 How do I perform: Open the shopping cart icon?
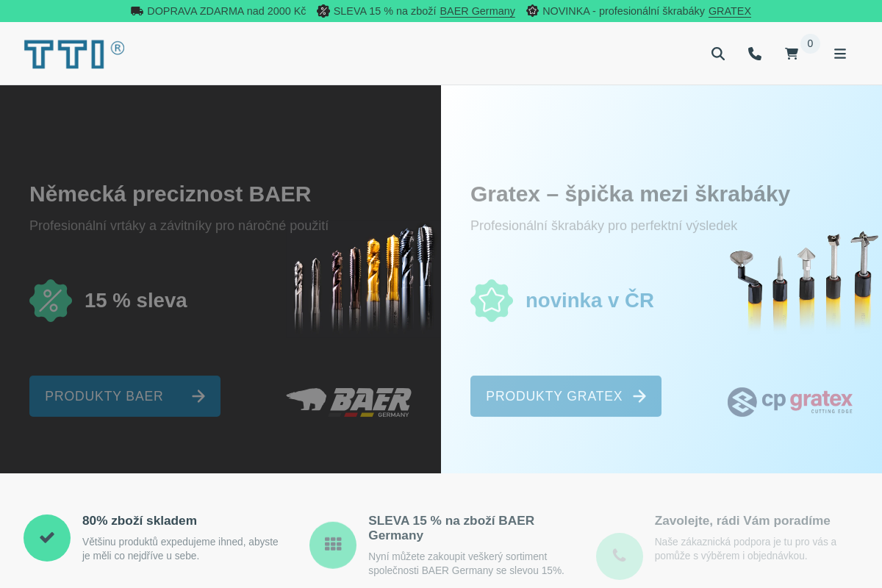tap(792, 54)
